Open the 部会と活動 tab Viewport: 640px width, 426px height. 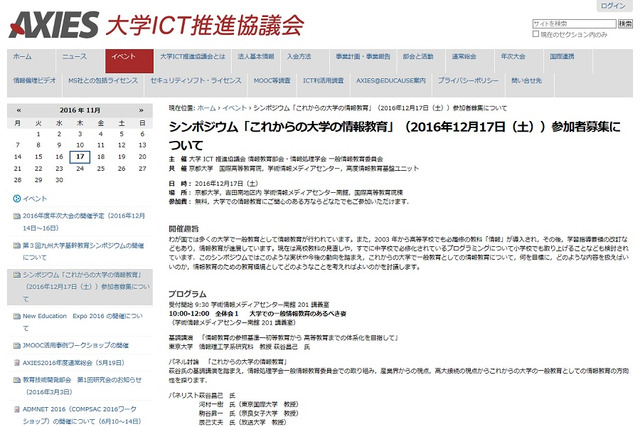[421, 61]
